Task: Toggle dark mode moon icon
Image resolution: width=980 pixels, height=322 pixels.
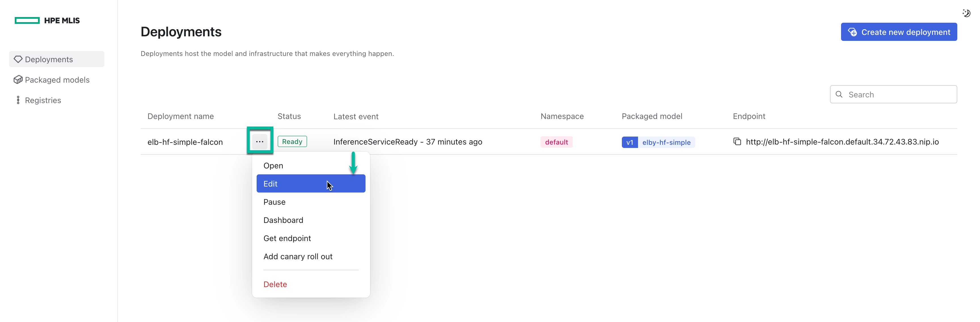Action: (x=966, y=13)
